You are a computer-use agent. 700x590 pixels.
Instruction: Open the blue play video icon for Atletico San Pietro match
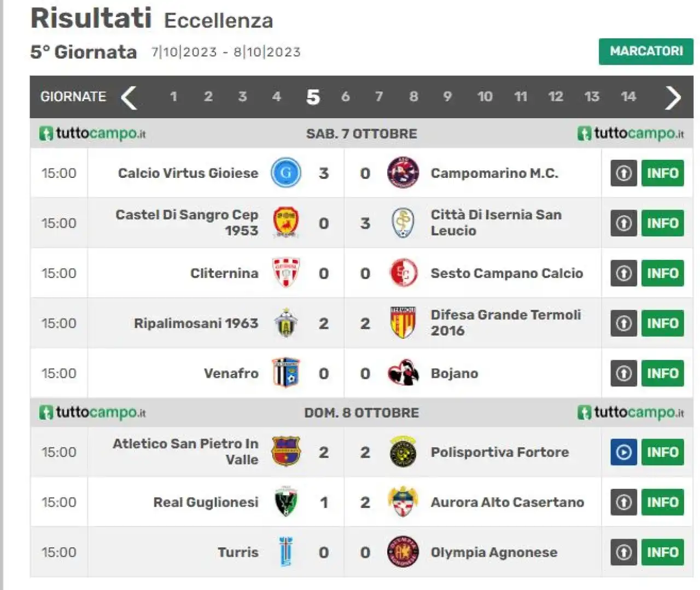tap(623, 452)
